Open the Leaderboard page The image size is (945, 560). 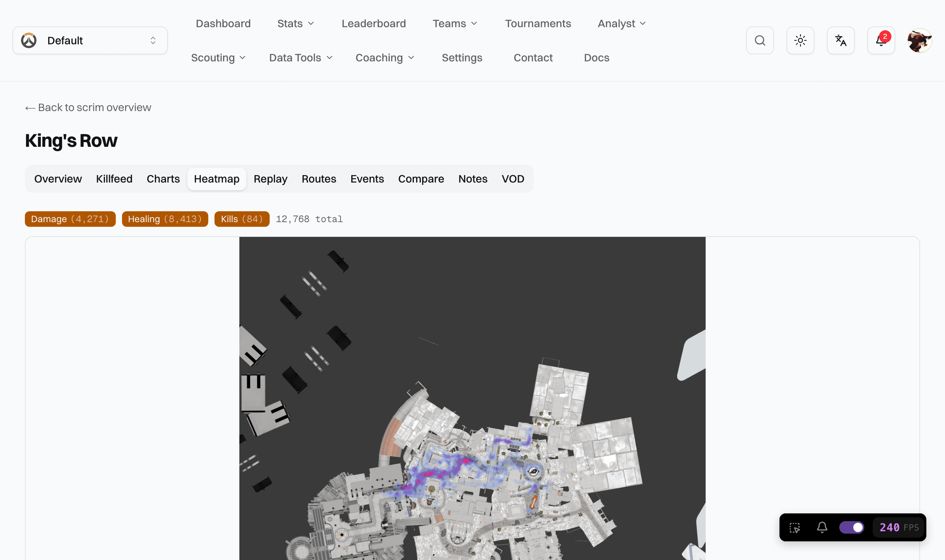(x=373, y=24)
